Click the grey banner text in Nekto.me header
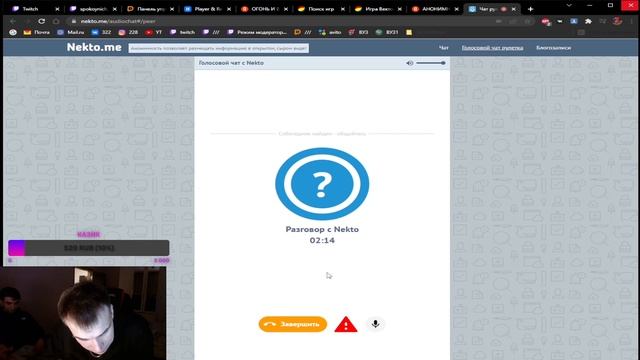Viewport: 640px width, 360px height. [x=219, y=48]
